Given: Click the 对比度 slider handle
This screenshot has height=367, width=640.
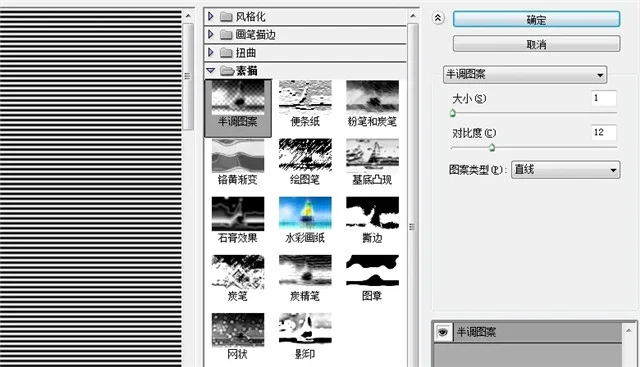Looking at the screenshot, I should coord(492,147).
